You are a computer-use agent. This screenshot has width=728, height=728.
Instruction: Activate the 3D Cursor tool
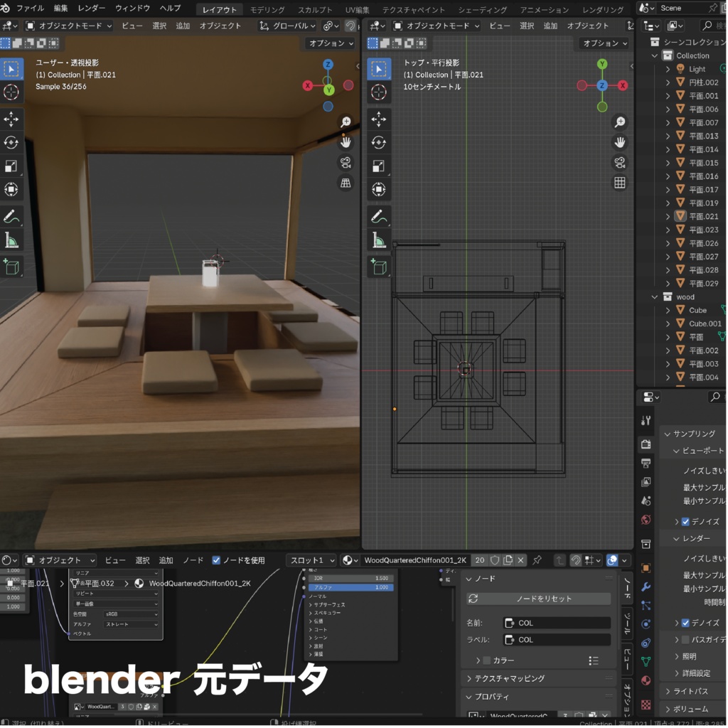11,92
